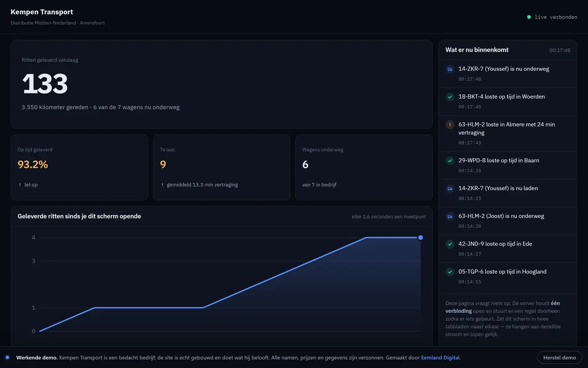Image resolution: width=588 pixels, height=368 pixels.
Task: Click the '133' delivered rides number
Action: coord(45,83)
